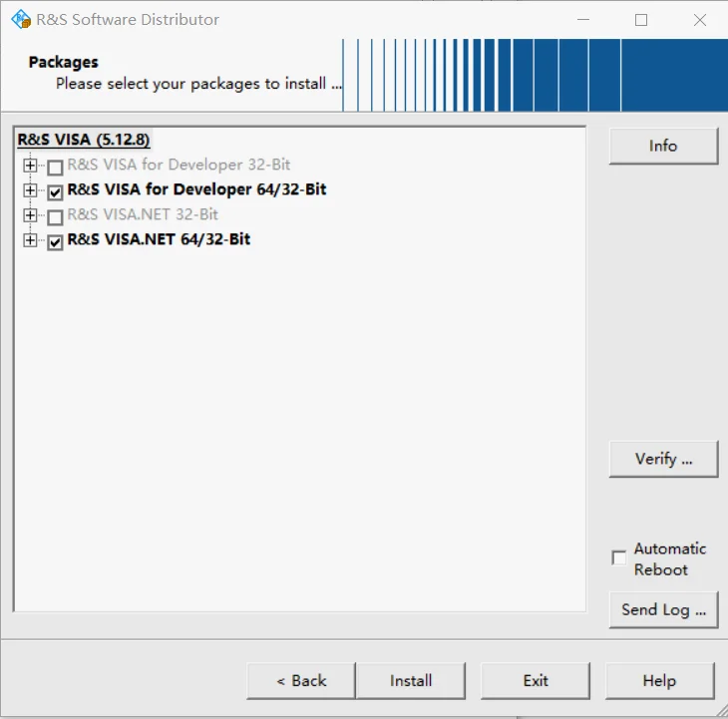Maximize the Software Distributor window
The image size is (728, 719).
click(641, 20)
